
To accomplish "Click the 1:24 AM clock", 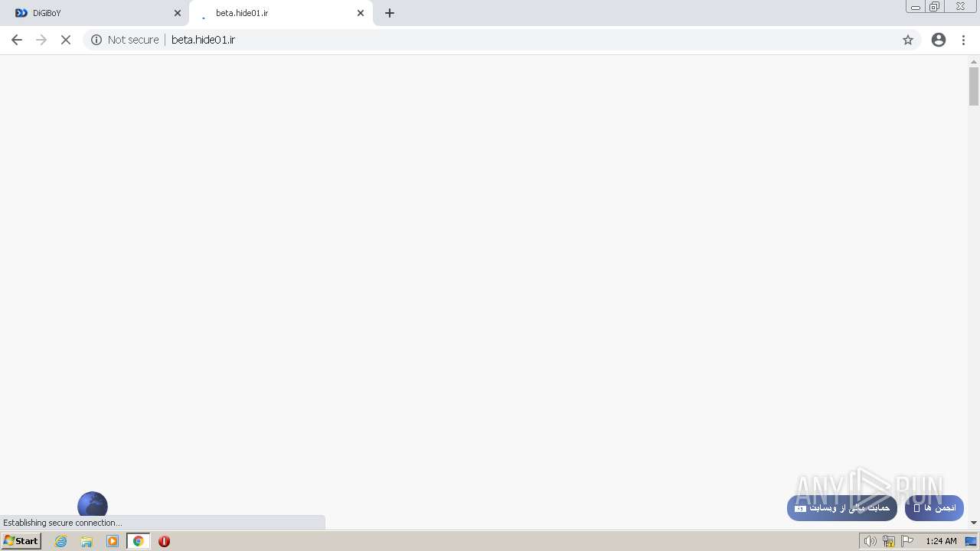I will click(941, 541).
